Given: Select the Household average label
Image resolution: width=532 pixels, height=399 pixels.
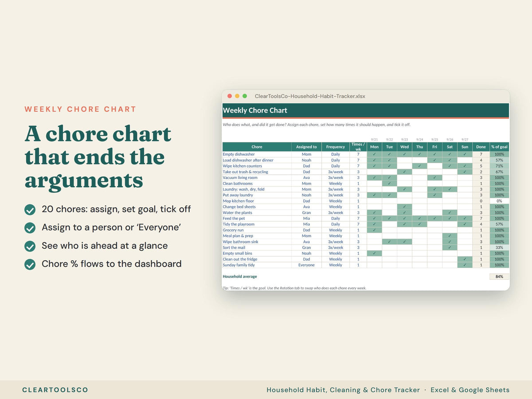Looking at the screenshot, I should pos(240,277).
